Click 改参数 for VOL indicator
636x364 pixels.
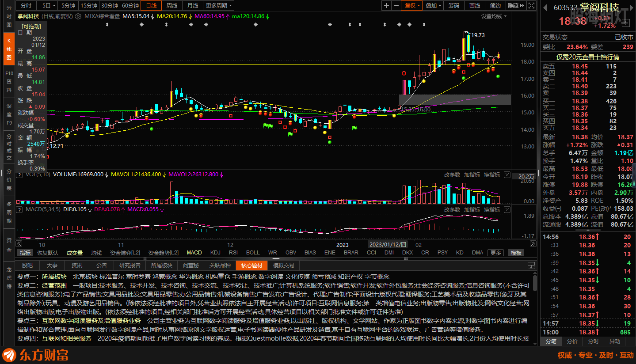pos(452,175)
